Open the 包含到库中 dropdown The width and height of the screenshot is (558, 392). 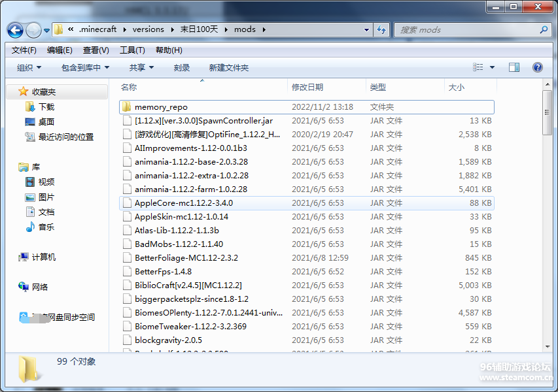pyautogui.click(x=85, y=68)
